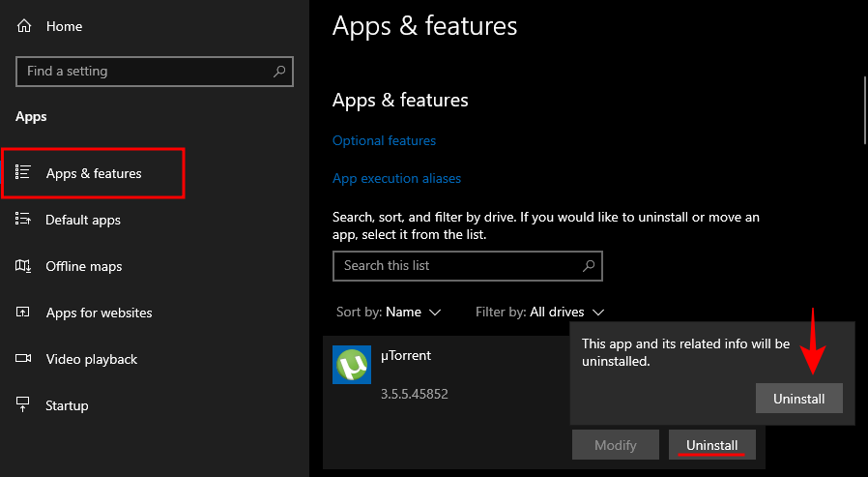The image size is (868, 477).
Task: Click the Home icon in sidebar
Action: point(24,26)
